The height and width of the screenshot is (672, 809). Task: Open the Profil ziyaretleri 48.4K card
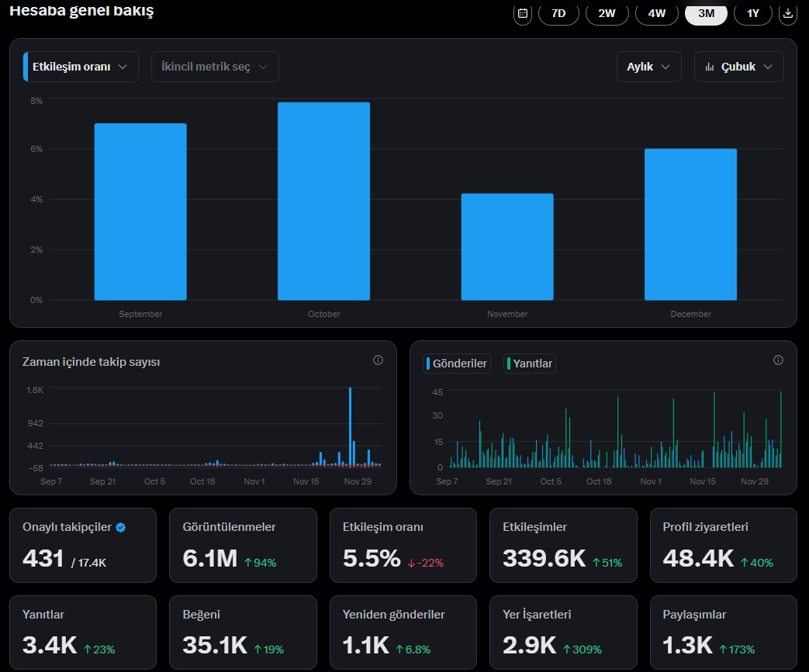(724, 545)
